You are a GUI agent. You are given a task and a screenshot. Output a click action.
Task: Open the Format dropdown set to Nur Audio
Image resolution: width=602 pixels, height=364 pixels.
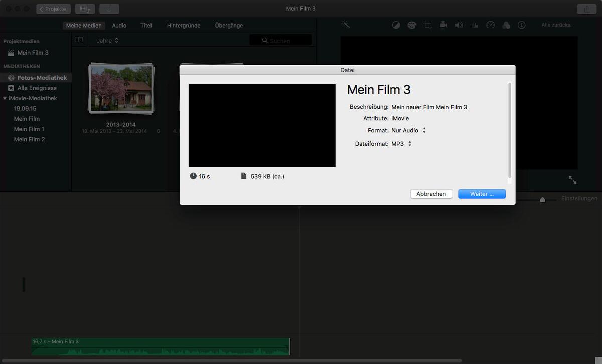pos(409,130)
